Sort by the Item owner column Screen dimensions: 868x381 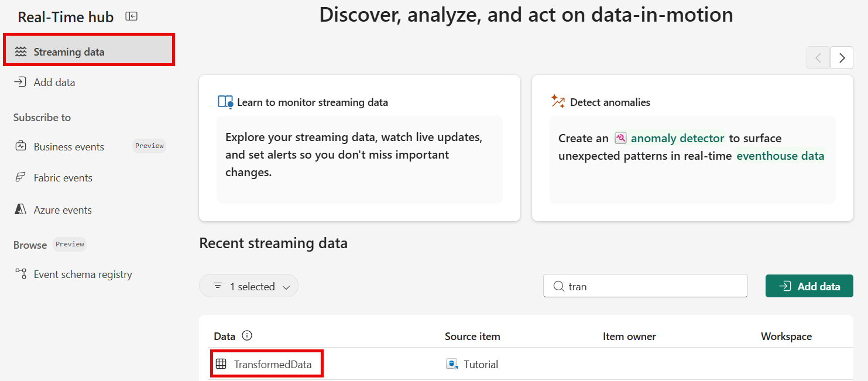[x=629, y=337]
